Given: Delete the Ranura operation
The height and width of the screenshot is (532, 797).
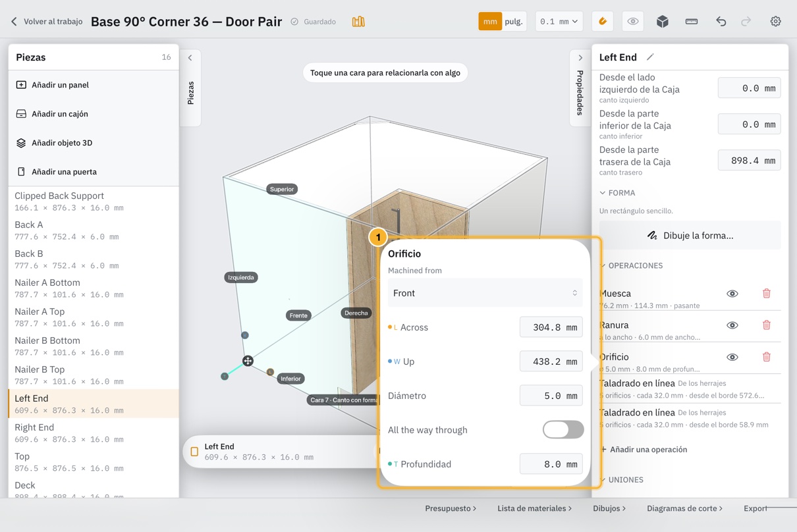Looking at the screenshot, I should pyautogui.click(x=767, y=325).
